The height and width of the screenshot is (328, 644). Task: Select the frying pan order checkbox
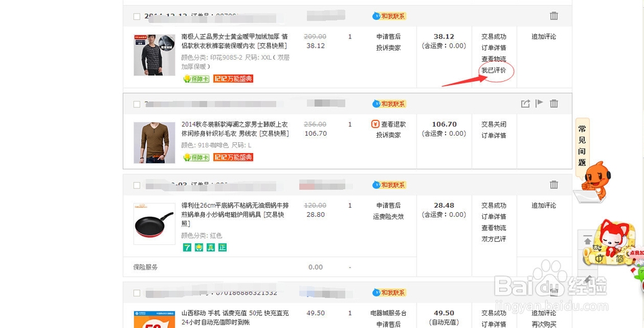pos(137,185)
